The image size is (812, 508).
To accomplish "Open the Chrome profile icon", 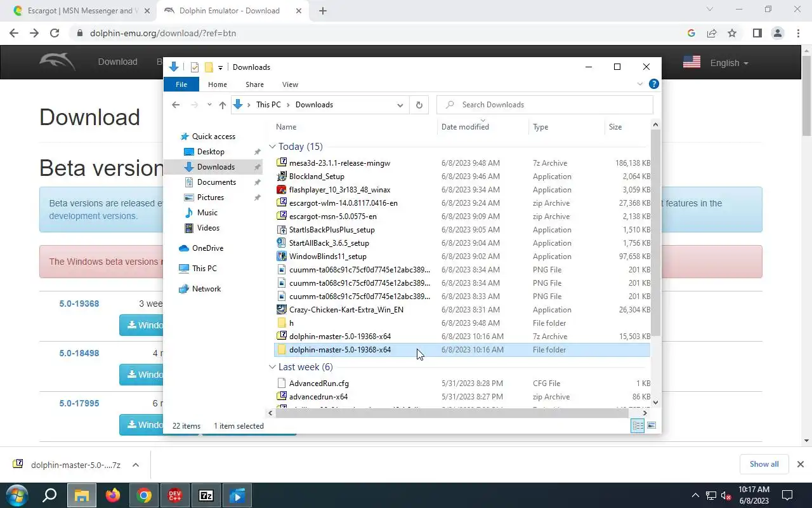I will [x=777, y=33].
